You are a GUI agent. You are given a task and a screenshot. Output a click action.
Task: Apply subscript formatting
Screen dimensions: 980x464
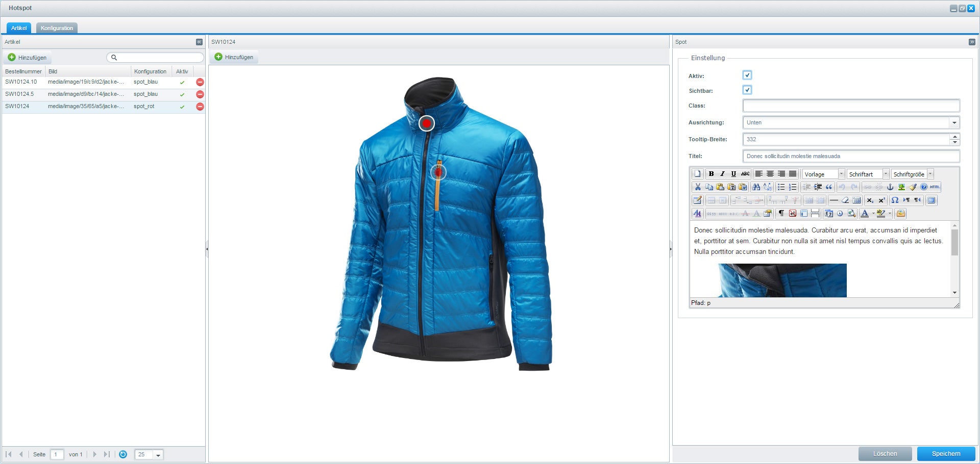click(870, 200)
